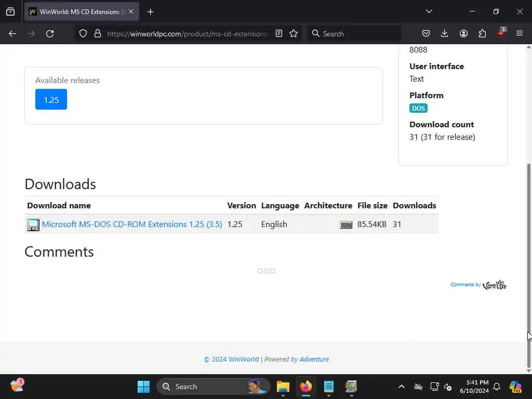Screen dimensions: 532x399
Task: Click the 31 (31 for release) value
Action: click(x=442, y=137)
